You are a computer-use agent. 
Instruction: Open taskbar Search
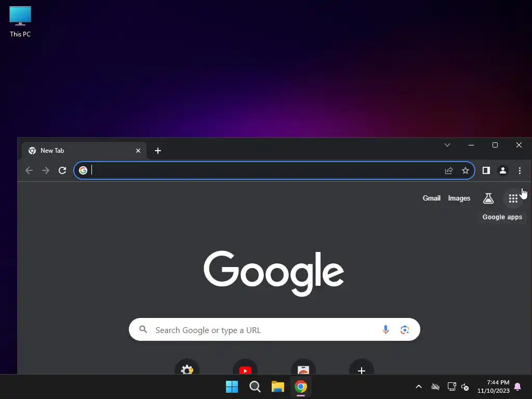[255, 387]
